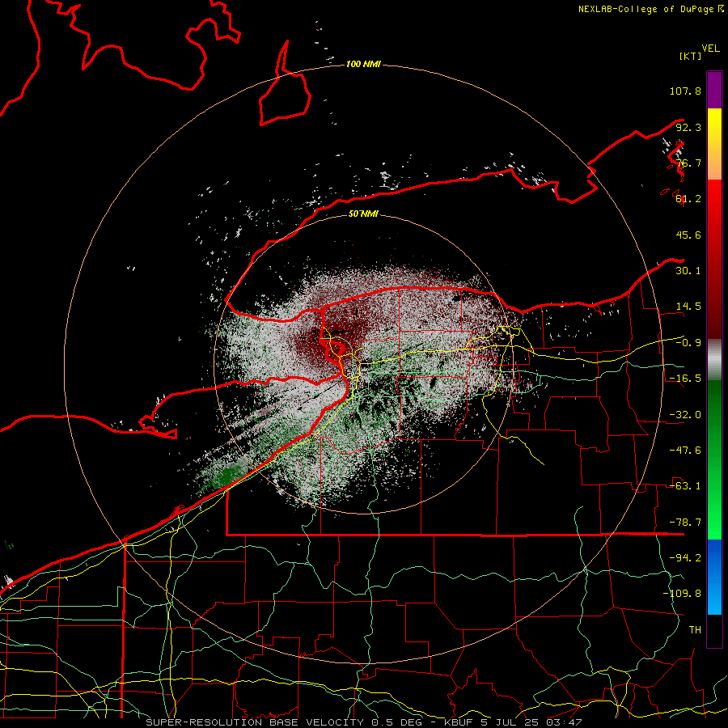Click the -94.2 velocity scale value

[x=685, y=558]
